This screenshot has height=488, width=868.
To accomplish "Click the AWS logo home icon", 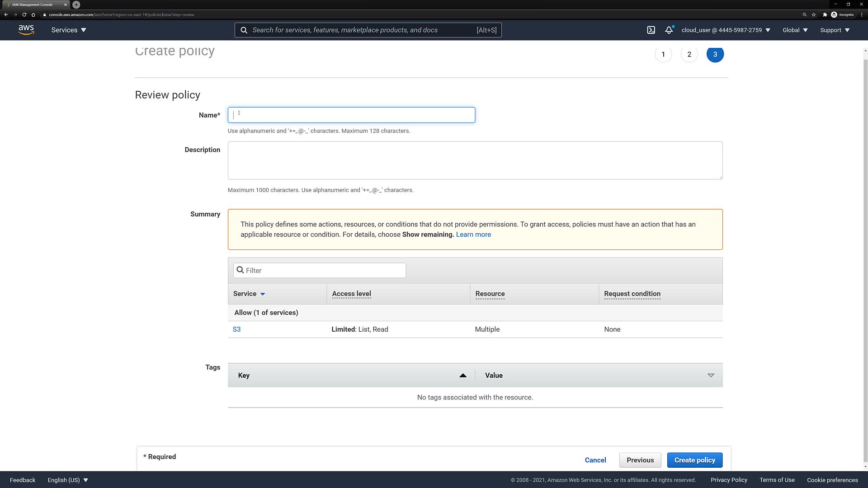I will pyautogui.click(x=26, y=30).
